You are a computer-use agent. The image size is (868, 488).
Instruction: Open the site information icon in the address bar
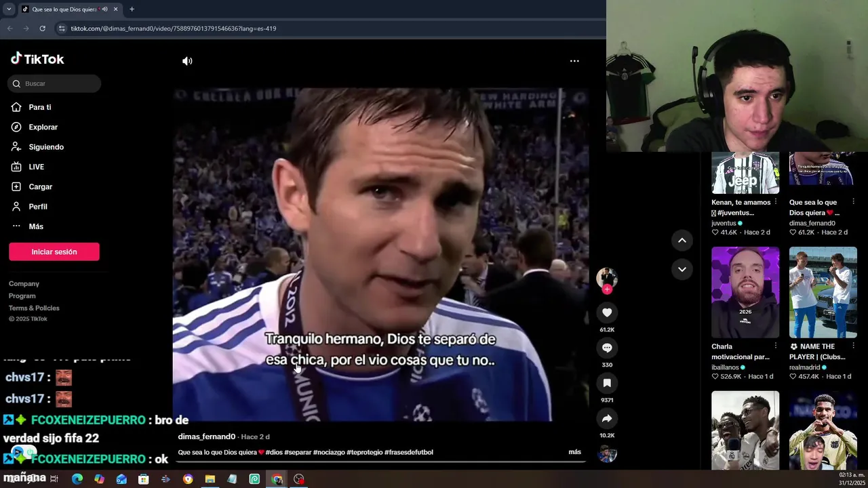62,28
